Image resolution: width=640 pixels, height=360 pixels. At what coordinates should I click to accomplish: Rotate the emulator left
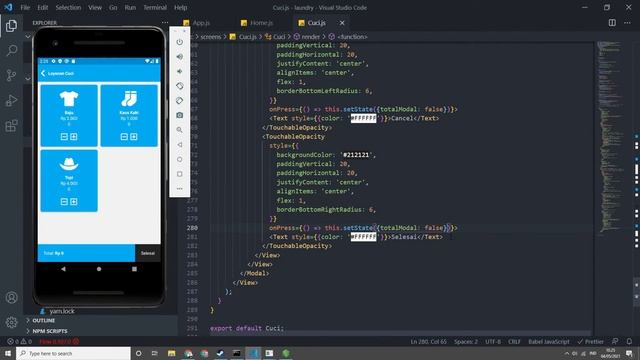point(180,86)
